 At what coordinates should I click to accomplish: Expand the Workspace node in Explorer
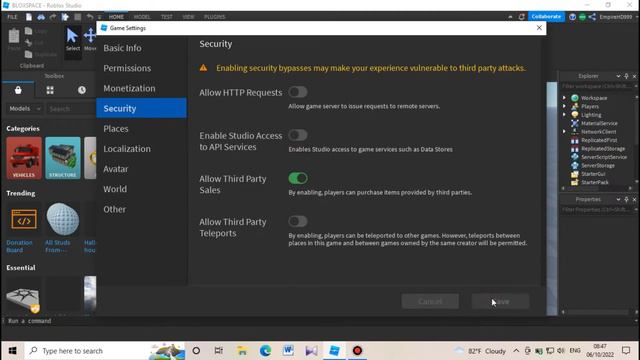pyautogui.click(x=564, y=98)
